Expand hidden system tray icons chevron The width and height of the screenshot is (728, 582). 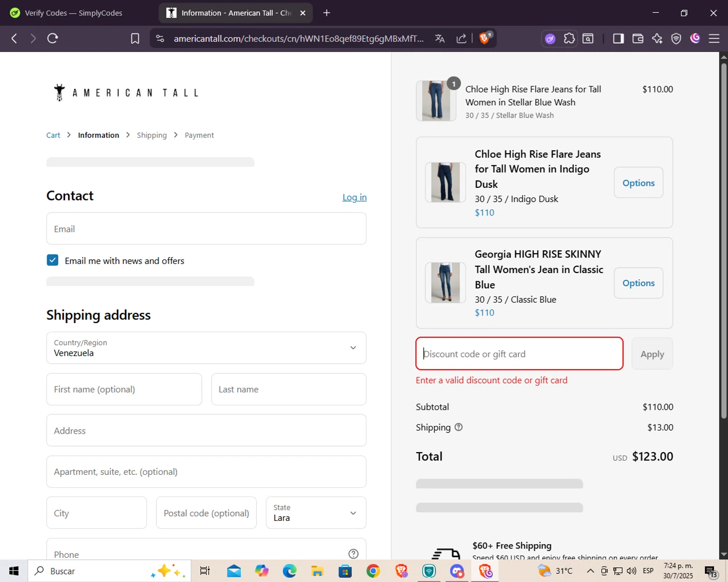point(590,571)
